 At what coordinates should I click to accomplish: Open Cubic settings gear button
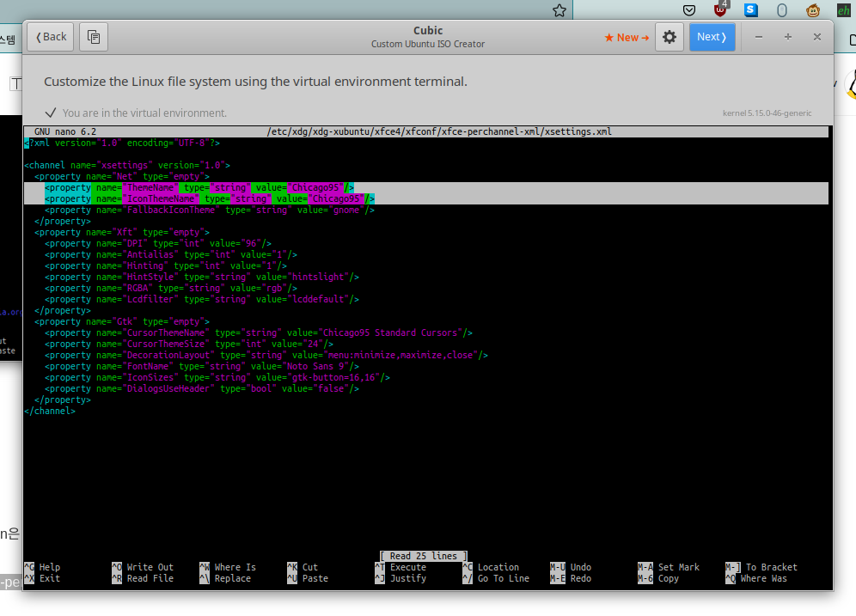coord(670,37)
